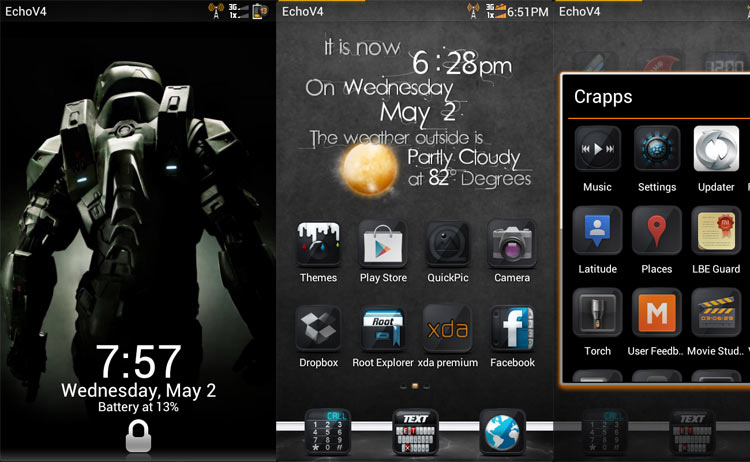Select the middle home page indicator dot
The image size is (750, 462).
click(x=415, y=385)
